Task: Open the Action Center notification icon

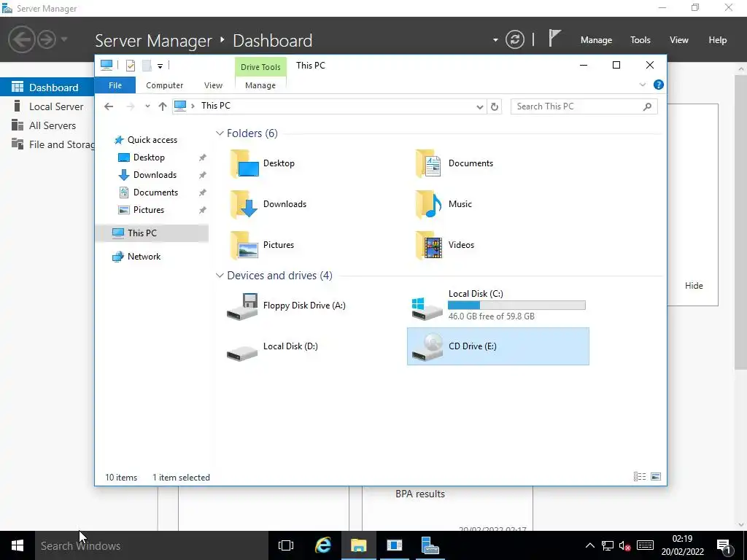Action: (x=724, y=545)
